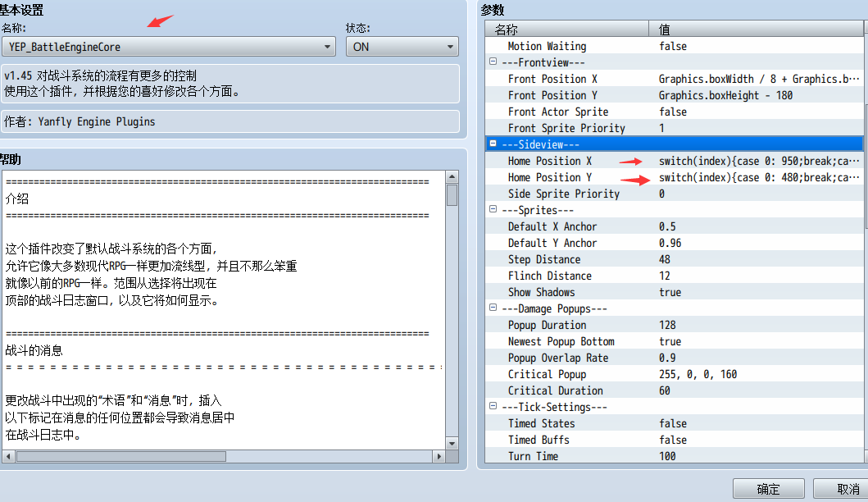Select the Default X Anchor parameter

point(675,226)
